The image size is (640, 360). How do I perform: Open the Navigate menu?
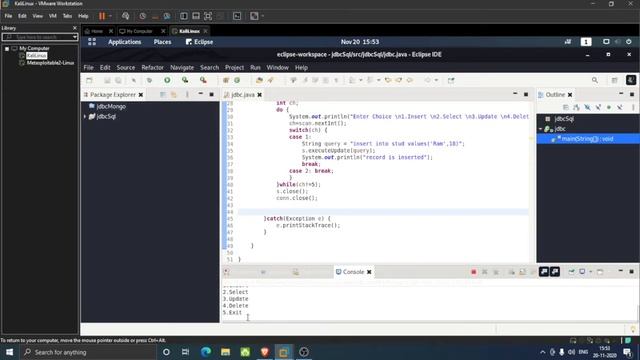[182, 68]
